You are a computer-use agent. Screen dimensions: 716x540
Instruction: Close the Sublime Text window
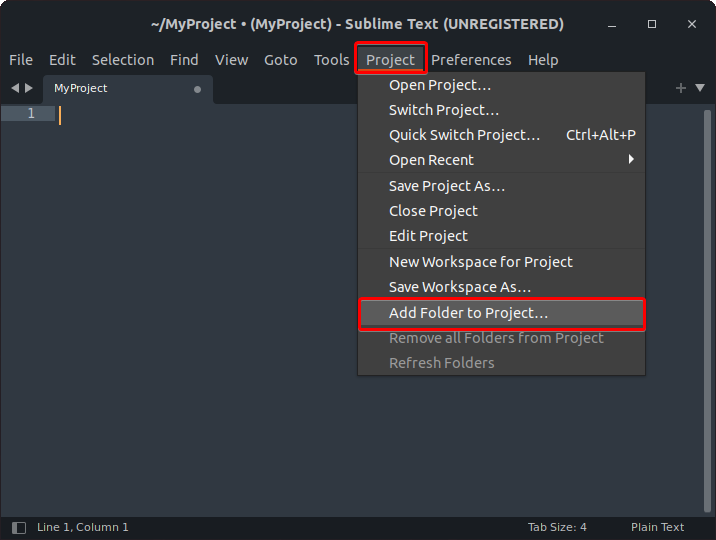692,24
